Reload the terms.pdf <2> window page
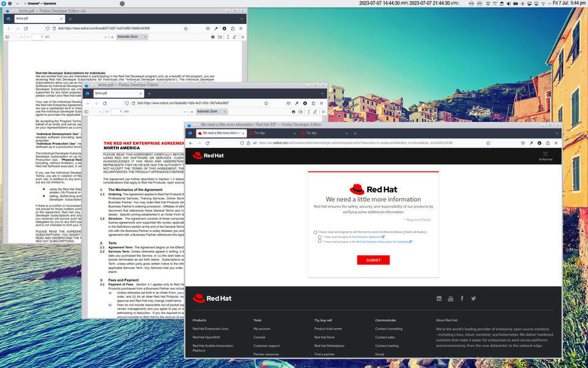The image size is (588, 368). pyautogui.click(x=26, y=29)
